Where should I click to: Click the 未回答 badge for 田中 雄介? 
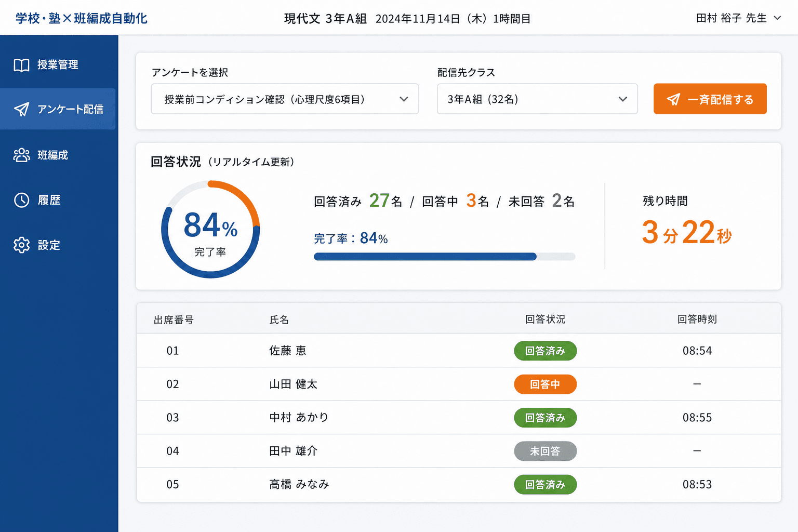pyautogui.click(x=545, y=451)
